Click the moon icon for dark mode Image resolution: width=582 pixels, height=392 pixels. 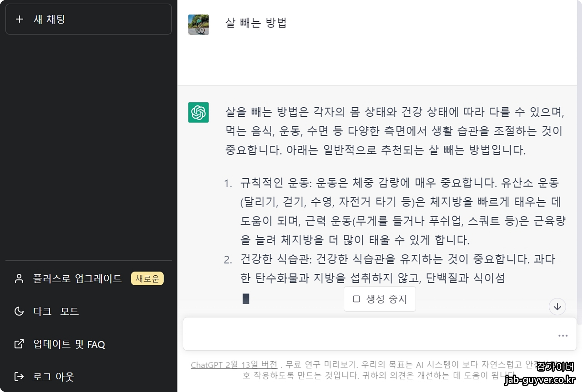tap(19, 311)
